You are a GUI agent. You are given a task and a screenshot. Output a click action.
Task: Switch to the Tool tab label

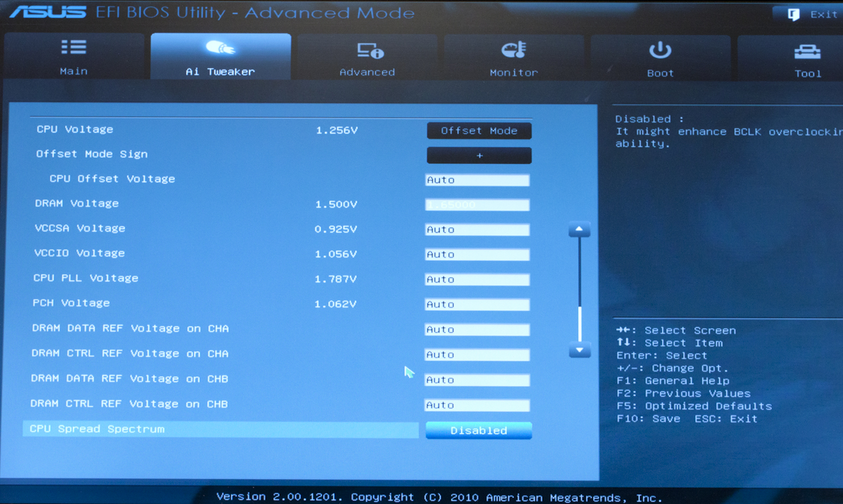(808, 74)
